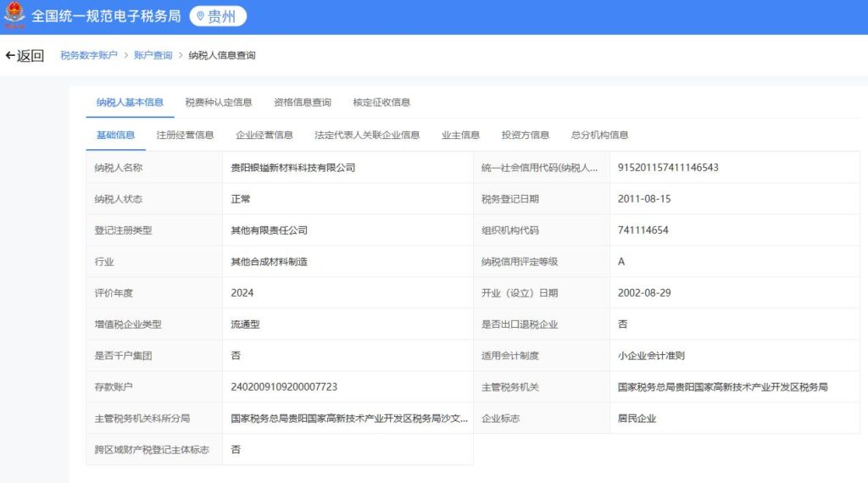The width and height of the screenshot is (868, 483).
Task: Click the tax bureau emblem logo
Action: pyautogui.click(x=14, y=15)
